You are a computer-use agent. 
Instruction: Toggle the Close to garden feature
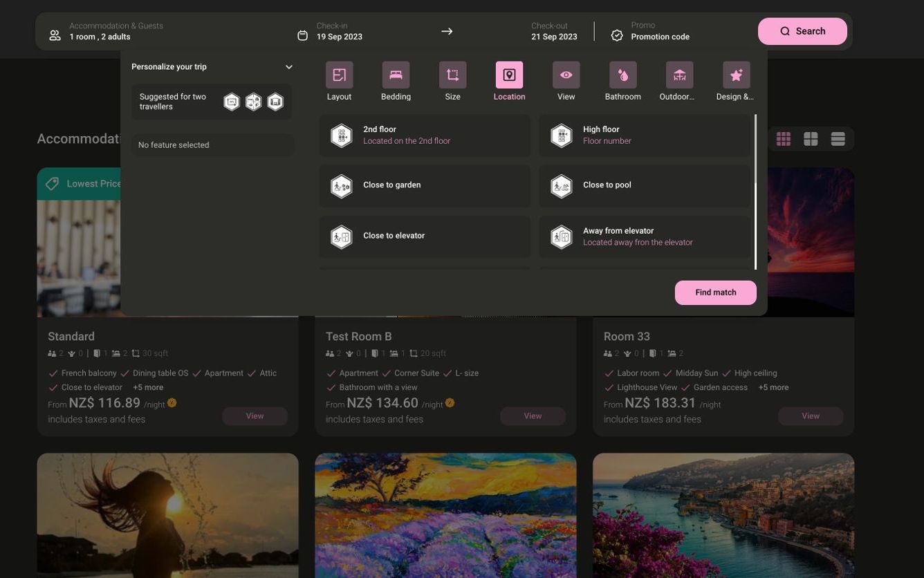tap(425, 186)
